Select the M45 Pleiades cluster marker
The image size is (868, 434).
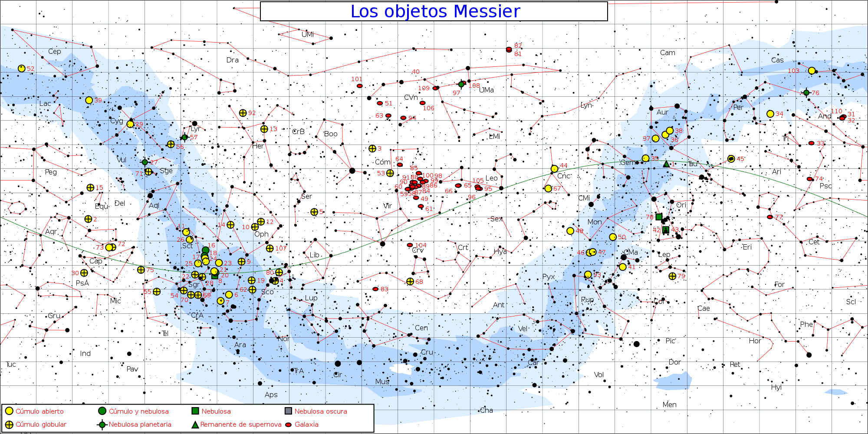(x=731, y=159)
